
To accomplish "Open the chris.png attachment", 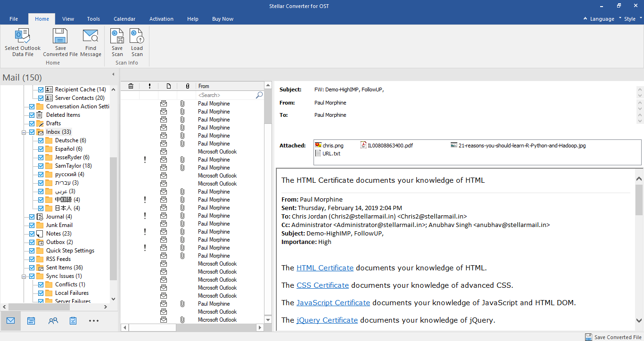I will [332, 146].
